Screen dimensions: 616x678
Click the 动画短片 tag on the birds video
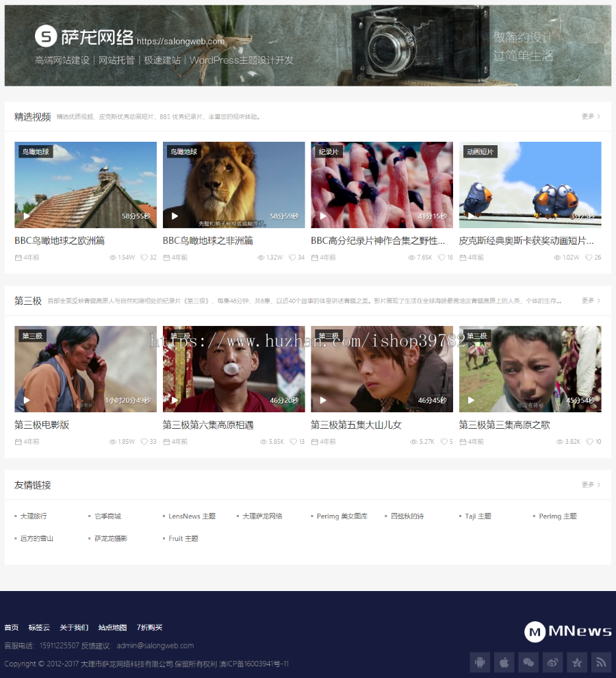coord(480,152)
